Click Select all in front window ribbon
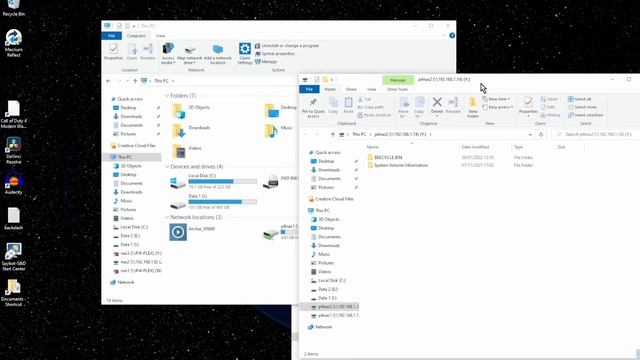The image size is (640, 360). pyautogui.click(x=579, y=99)
